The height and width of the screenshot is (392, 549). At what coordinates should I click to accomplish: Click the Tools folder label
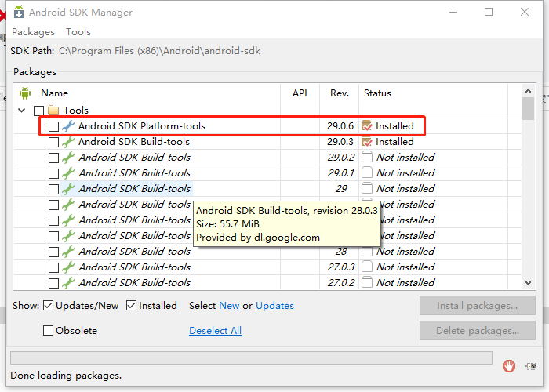[76, 111]
